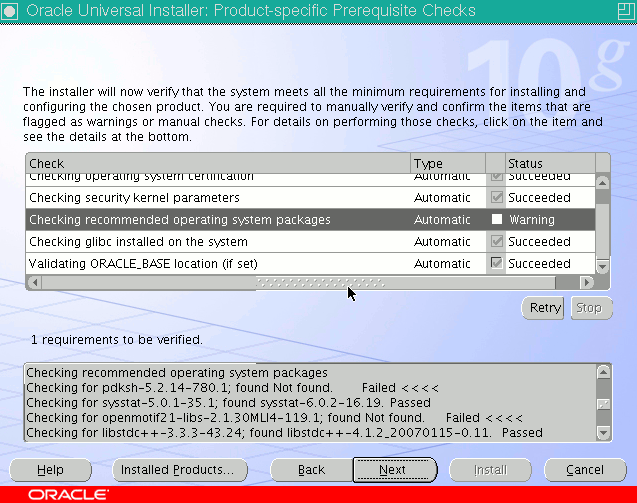Click the pdksh-5.2.14-780.1 Failed line

tap(232, 388)
